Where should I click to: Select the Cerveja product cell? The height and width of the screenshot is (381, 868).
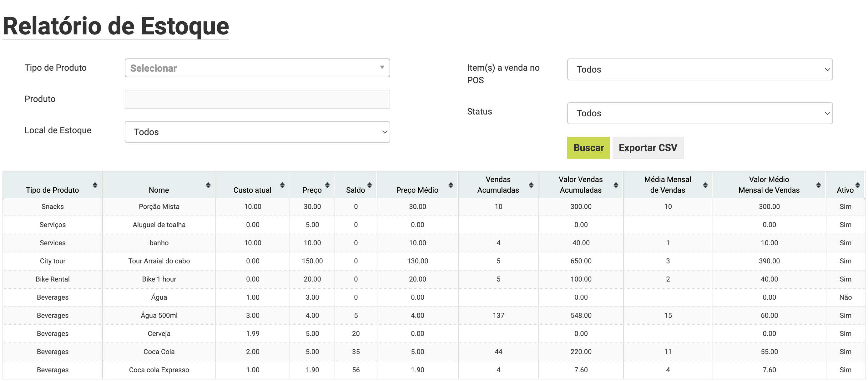coord(159,334)
